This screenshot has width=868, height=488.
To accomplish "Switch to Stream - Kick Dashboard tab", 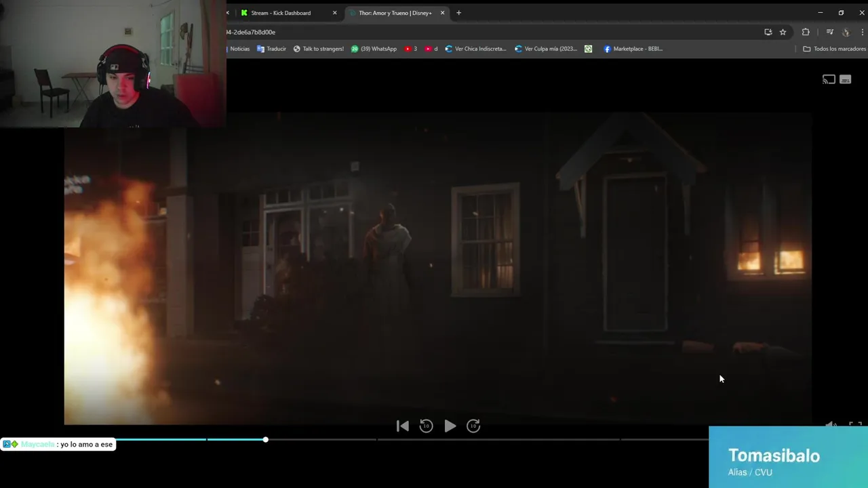I will click(281, 13).
